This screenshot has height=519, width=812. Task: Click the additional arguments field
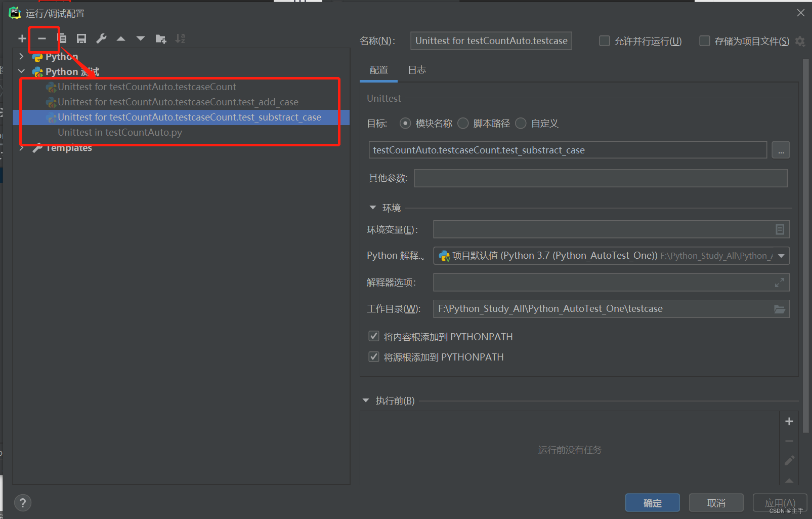tap(601, 178)
